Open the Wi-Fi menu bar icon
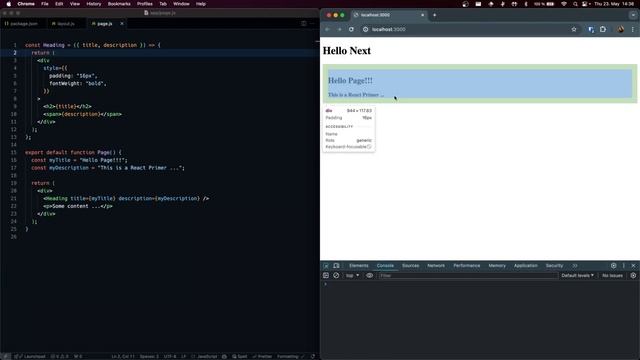The width and height of the screenshot is (640, 360). (x=564, y=4)
